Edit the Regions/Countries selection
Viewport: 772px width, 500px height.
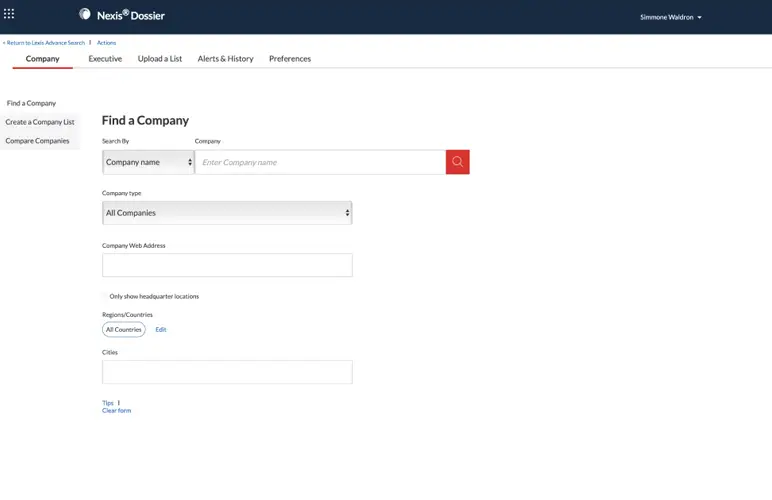click(x=161, y=329)
